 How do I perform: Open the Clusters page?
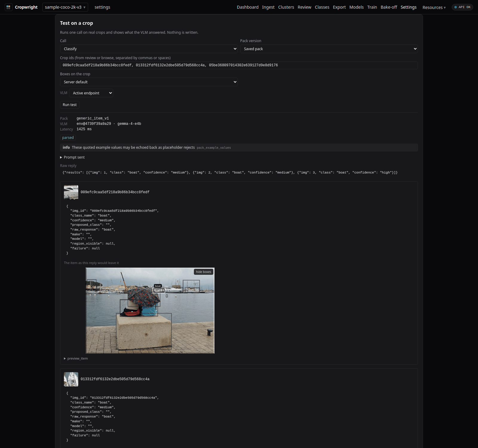pos(286,7)
